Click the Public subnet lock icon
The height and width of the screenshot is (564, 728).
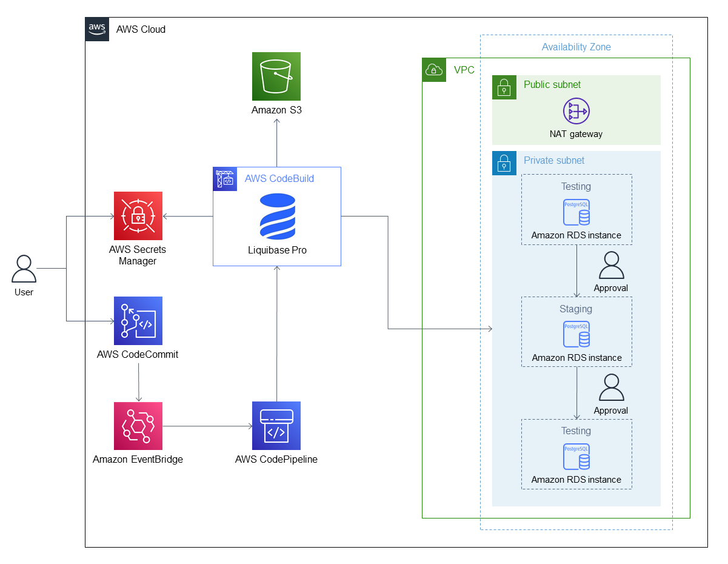[x=504, y=87]
